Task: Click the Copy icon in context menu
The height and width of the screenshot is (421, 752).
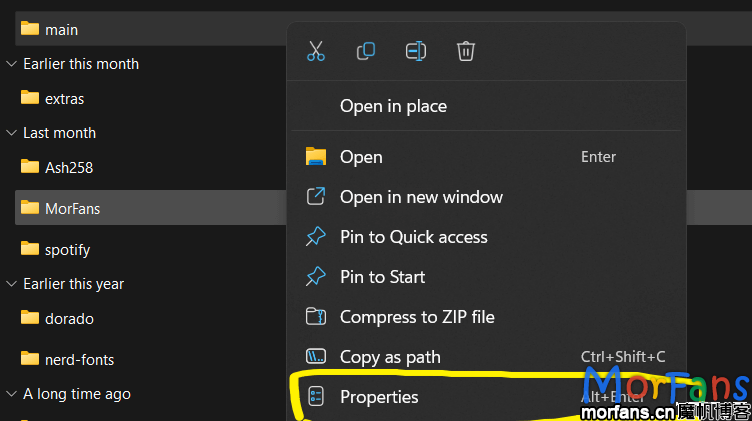Action: [366, 51]
